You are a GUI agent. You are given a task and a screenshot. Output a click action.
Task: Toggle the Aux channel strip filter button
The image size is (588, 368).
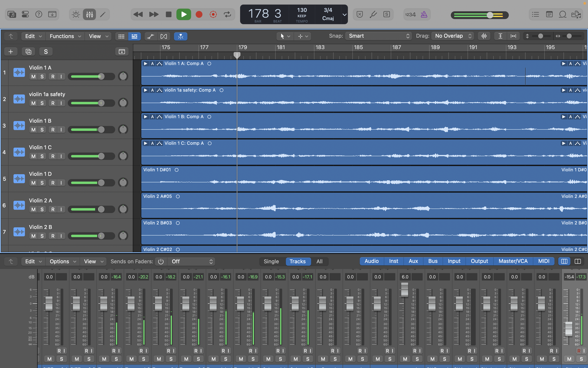tap(413, 261)
